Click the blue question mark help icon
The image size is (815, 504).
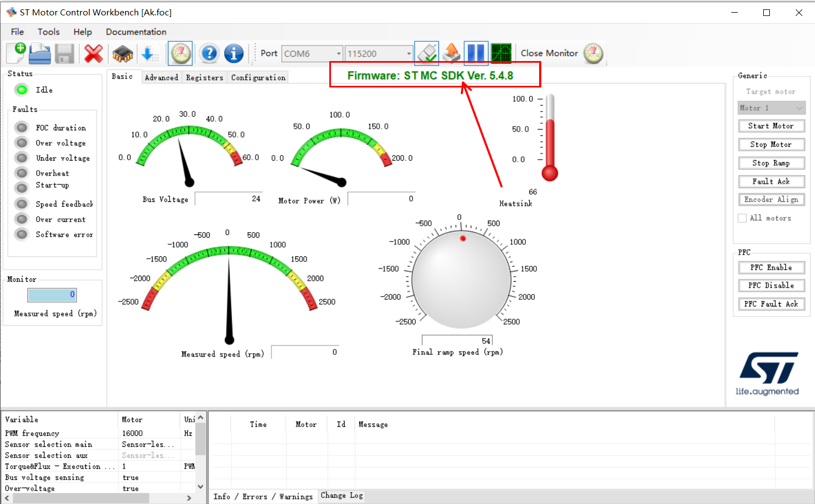[209, 53]
